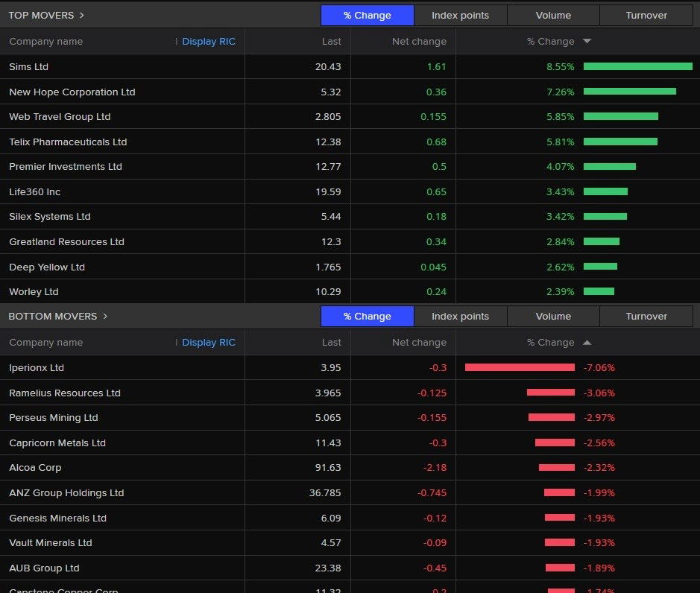
Task: Click the % Change descending sort arrow
Action: [x=587, y=42]
